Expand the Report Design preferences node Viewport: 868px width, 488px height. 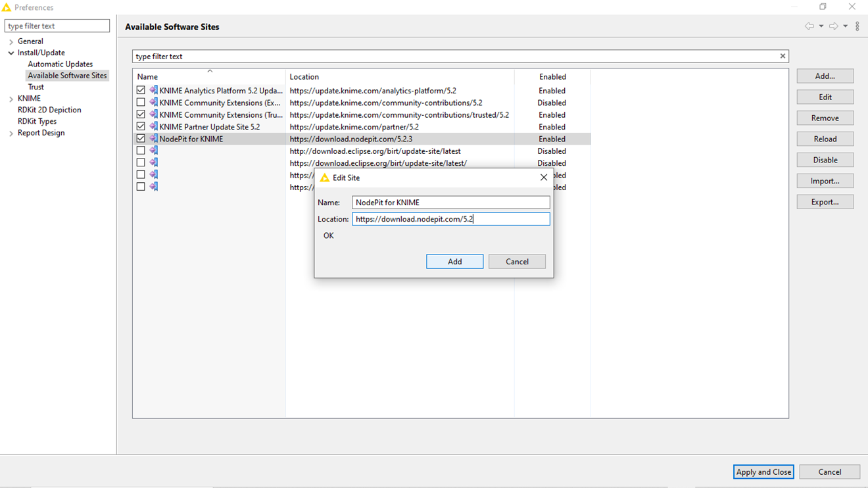(11, 133)
